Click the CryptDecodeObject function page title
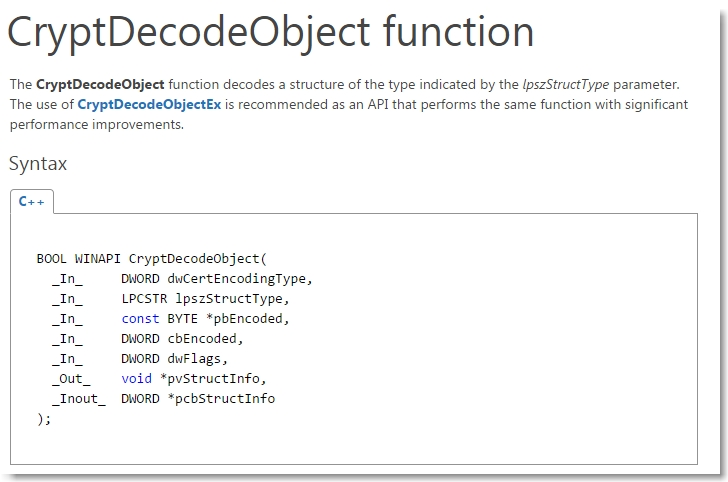This screenshot has width=728, height=482. coord(270,33)
